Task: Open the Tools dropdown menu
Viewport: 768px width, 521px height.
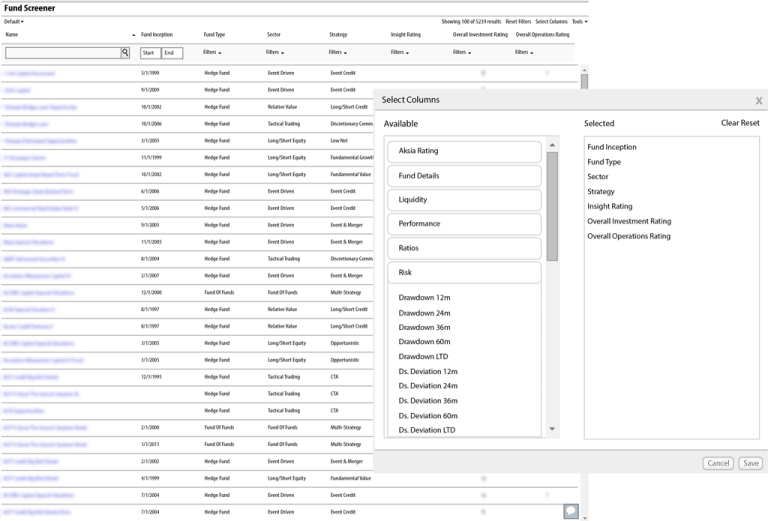Action: (x=579, y=21)
